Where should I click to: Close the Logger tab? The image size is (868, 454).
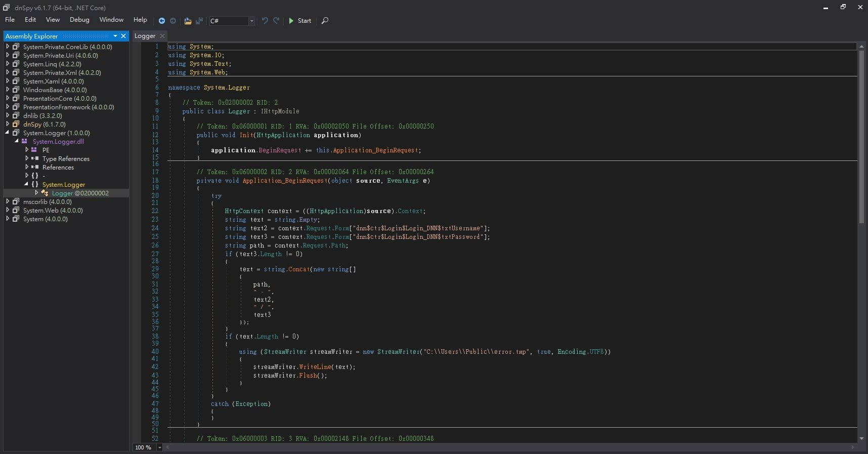point(162,36)
